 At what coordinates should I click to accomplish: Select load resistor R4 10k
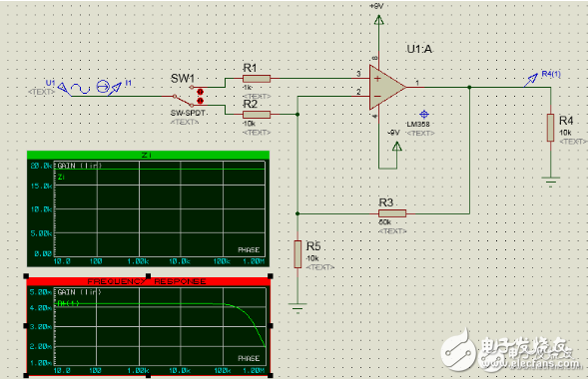tap(550, 128)
